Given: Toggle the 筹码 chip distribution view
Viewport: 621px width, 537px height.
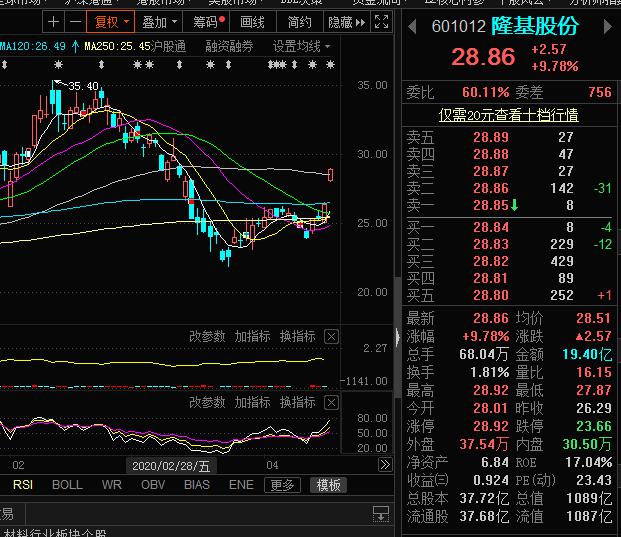Looking at the screenshot, I should point(210,21).
